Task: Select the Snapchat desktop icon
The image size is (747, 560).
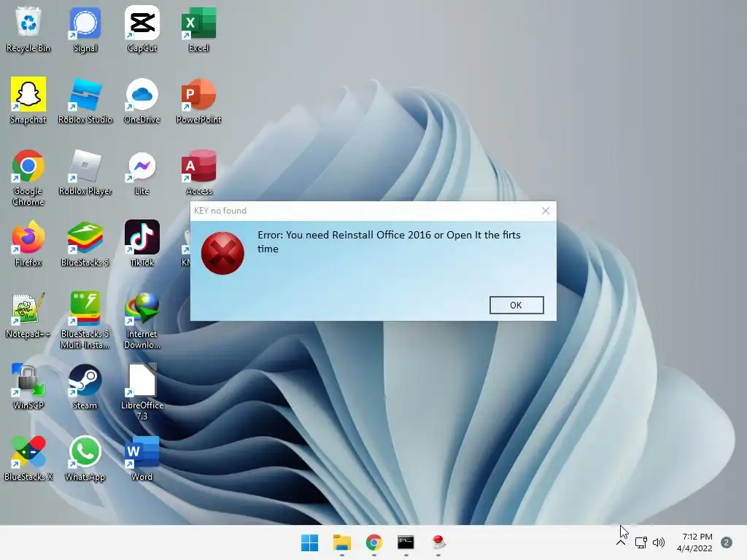Action: pyautogui.click(x=28, y=101)
